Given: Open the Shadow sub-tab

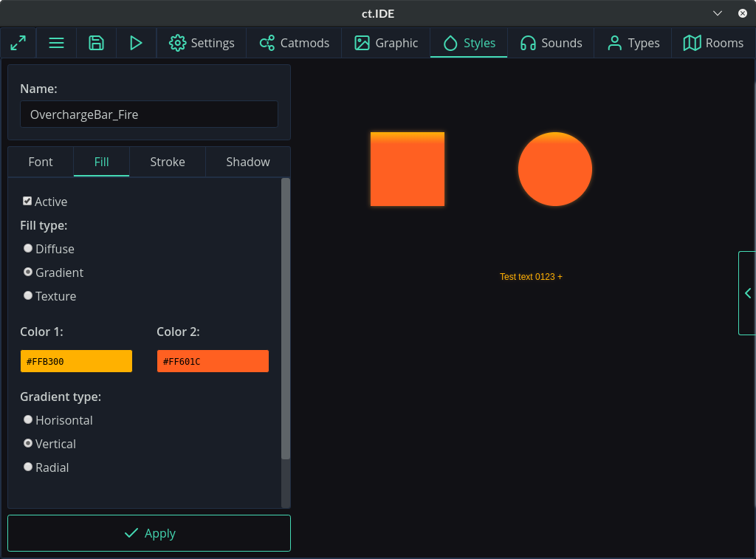Looking at the screenshot, I should (248, 162).
